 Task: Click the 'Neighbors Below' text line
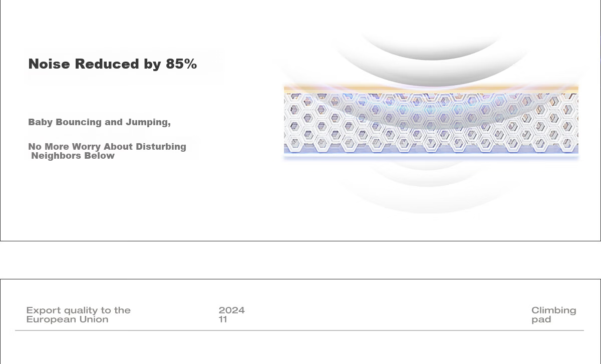click(x=73, y=156)
